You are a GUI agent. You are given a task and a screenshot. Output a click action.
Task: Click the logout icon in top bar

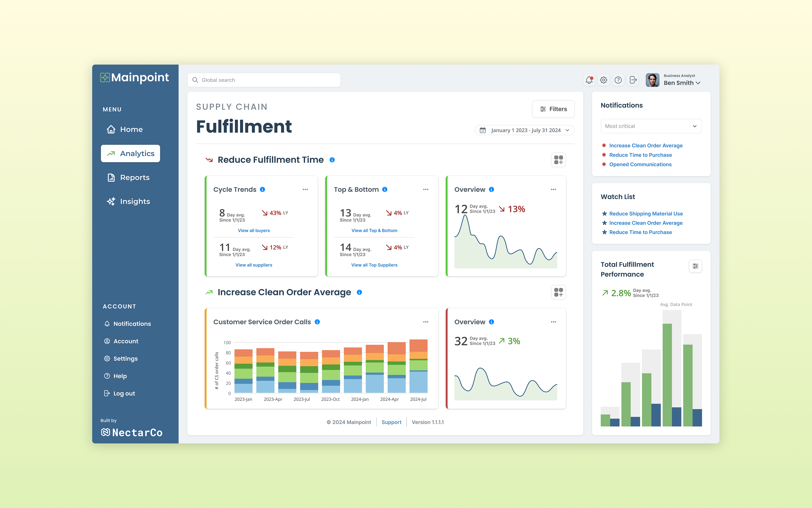[633, 80]
